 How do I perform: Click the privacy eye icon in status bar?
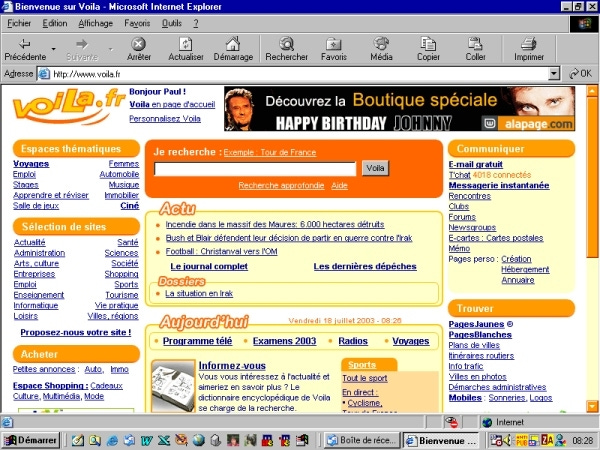(x=452, y=422)
